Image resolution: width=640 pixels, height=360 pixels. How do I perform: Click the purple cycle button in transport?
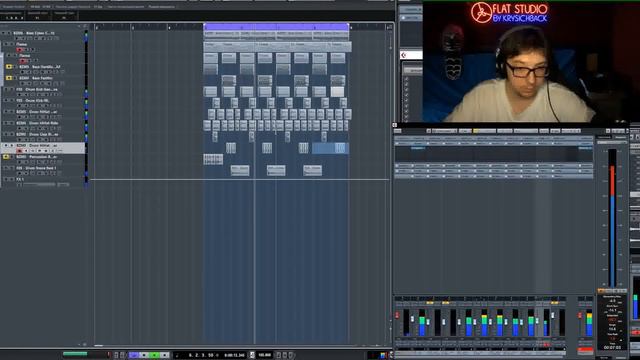point(134,355)
